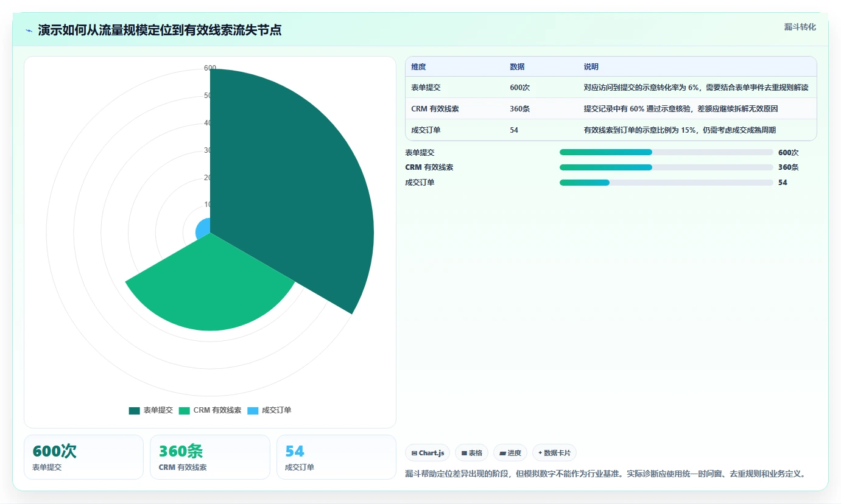
Task: Click the 维度 column header
Action: [418, 67]
